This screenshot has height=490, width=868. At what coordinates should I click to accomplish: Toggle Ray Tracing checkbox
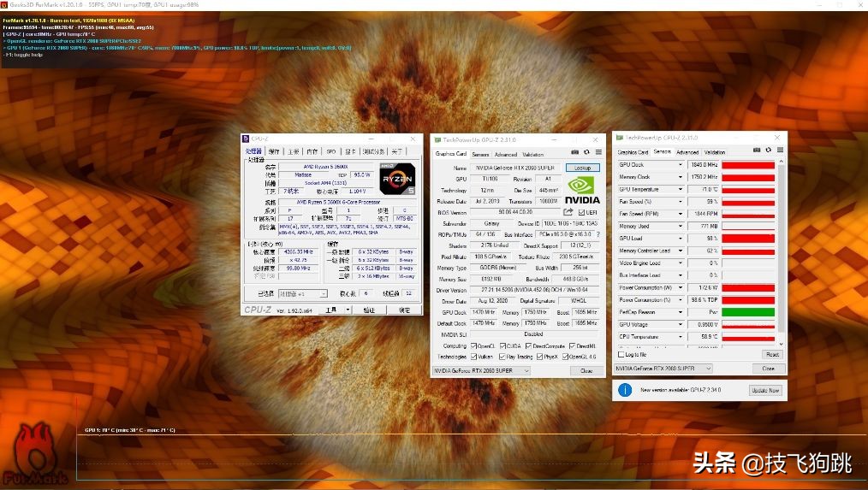pos(502,357)
